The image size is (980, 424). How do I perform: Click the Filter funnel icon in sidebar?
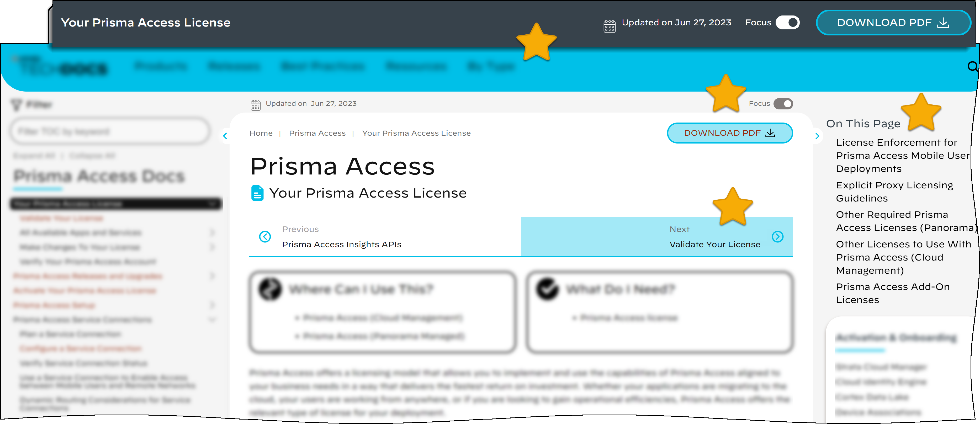(16, 105)
